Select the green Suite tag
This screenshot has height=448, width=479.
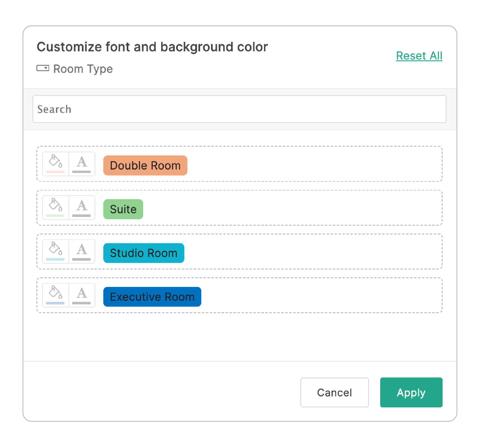pyautogui.click(x=123, y=209)
